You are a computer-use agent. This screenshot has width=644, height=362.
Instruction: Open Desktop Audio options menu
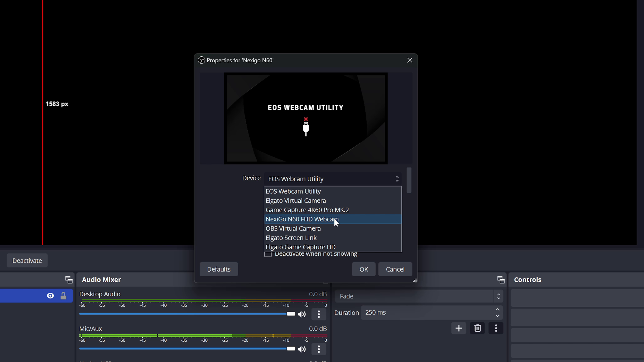click(x=319, y=314)
